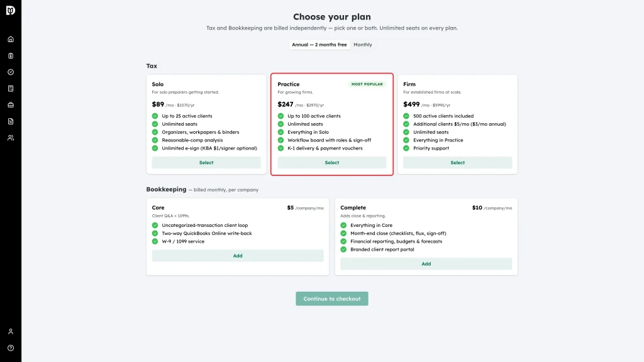Select the Practice tax plan
The image size is (644, 362).
(332, 163)
